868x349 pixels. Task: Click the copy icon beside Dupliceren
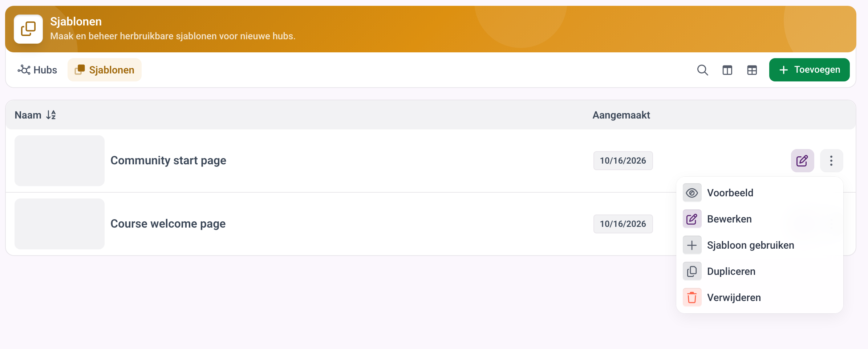click(692, 271)
